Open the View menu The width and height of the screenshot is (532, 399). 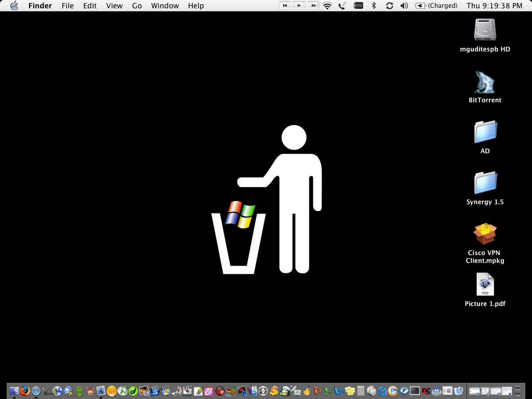114,6
